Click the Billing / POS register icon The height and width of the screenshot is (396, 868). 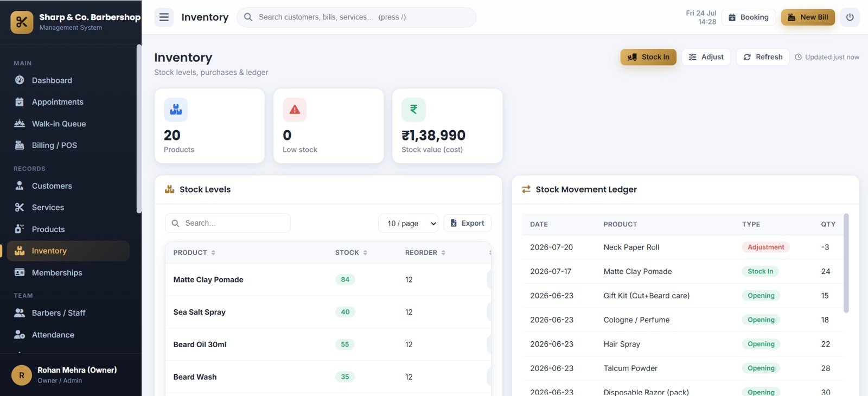(x=20, y=145)
